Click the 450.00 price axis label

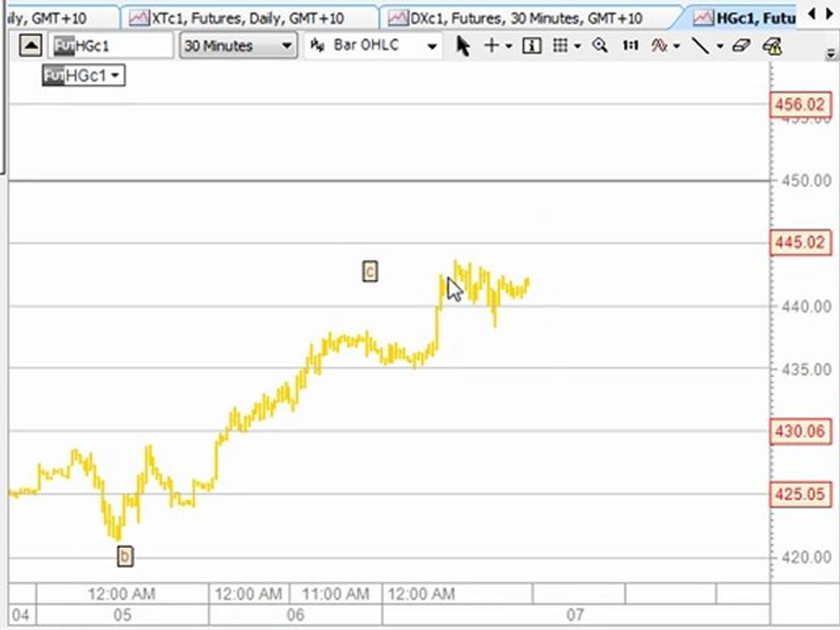click(x=806, y=180)
